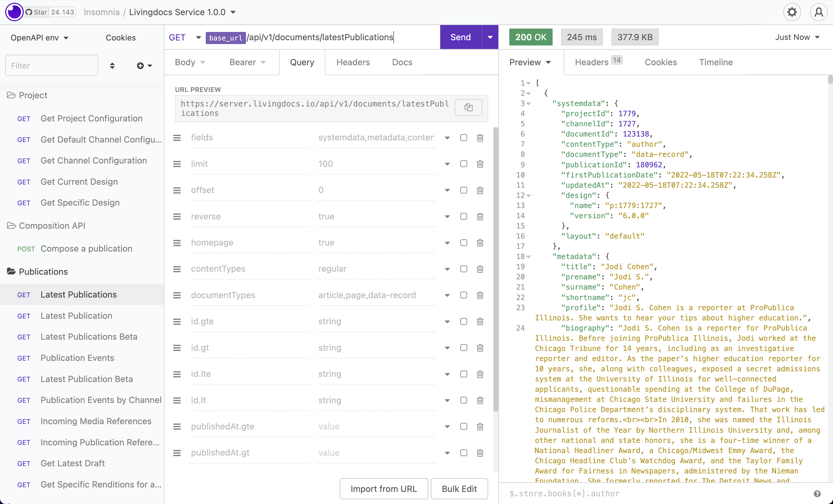The image size is (833, 504).
Task: Open the Bulk Edit mode
Action: pyautogui.click(x=459, y=489)
